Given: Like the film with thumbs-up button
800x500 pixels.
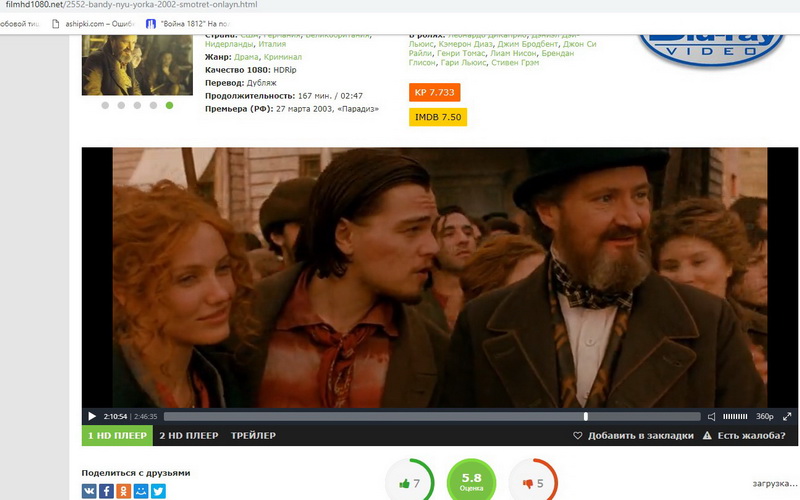Looking at the screenshot, I should click(410, 482).
